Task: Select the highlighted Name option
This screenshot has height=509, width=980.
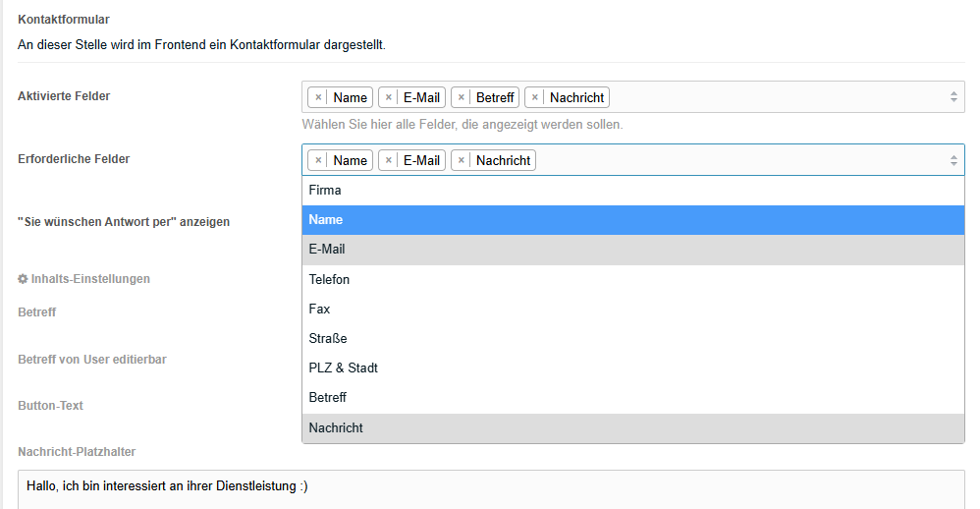Action: (x=633, y=220)
